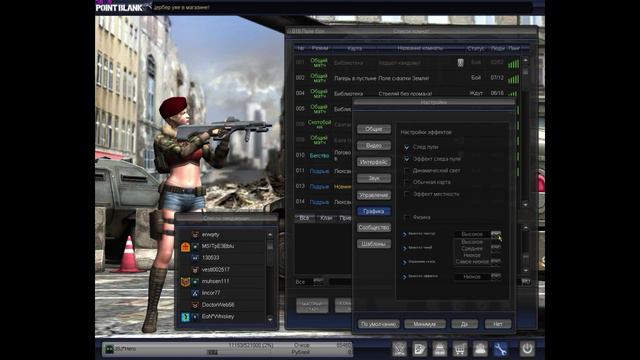This screenshot has height=360, width=640.
Task: Choose 'Низкое' in the open dropdown list
Action: (472, 255)
